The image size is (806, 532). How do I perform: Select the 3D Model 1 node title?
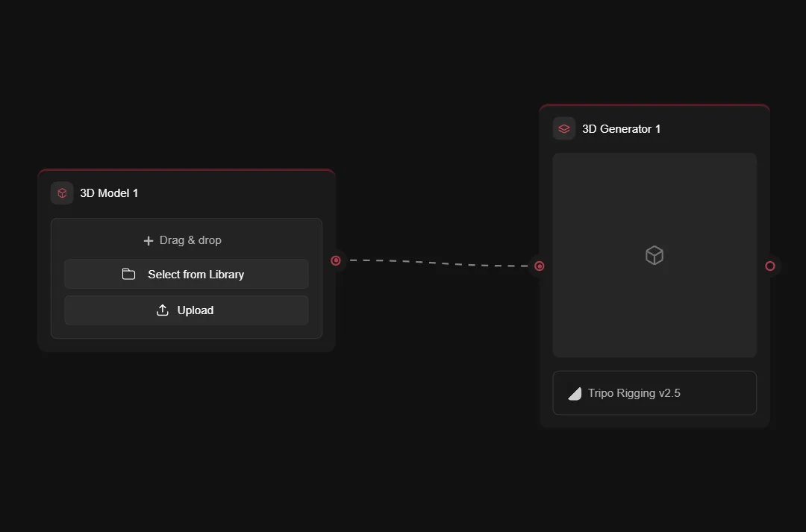(109, 193)
